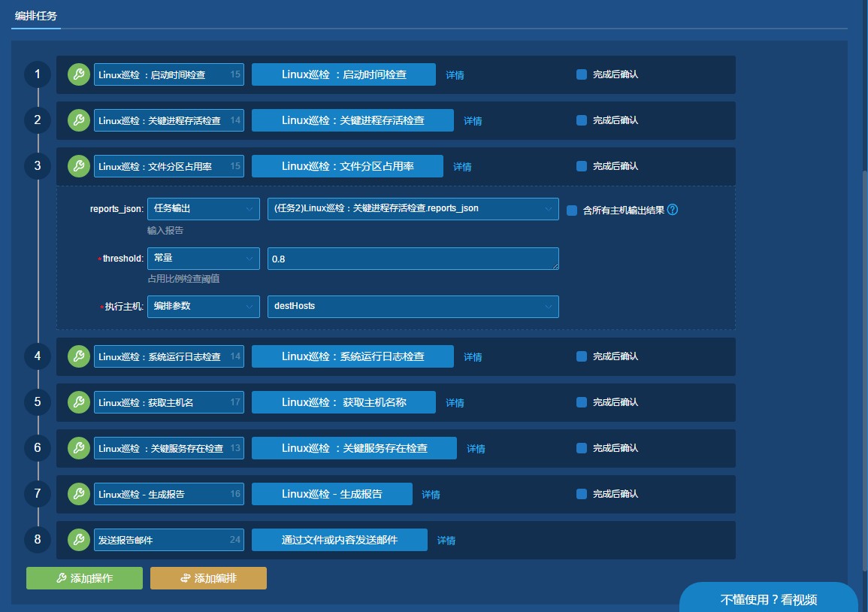This screenshot has width=868, height=612.
Task: Select step number 8 circle
Action: pyautogui.click(x=38, y=539)
